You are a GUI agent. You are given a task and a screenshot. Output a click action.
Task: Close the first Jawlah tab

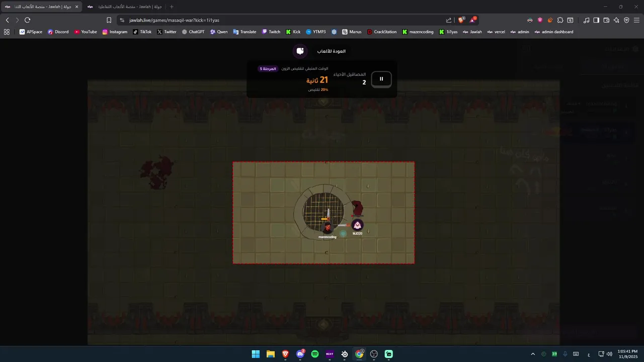point(76,7)
